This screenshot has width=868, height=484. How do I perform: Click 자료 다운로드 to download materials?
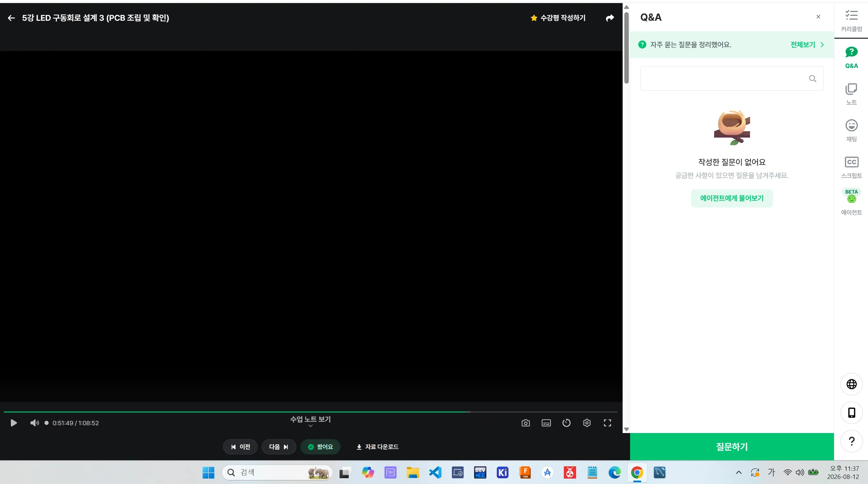[377, 447]
